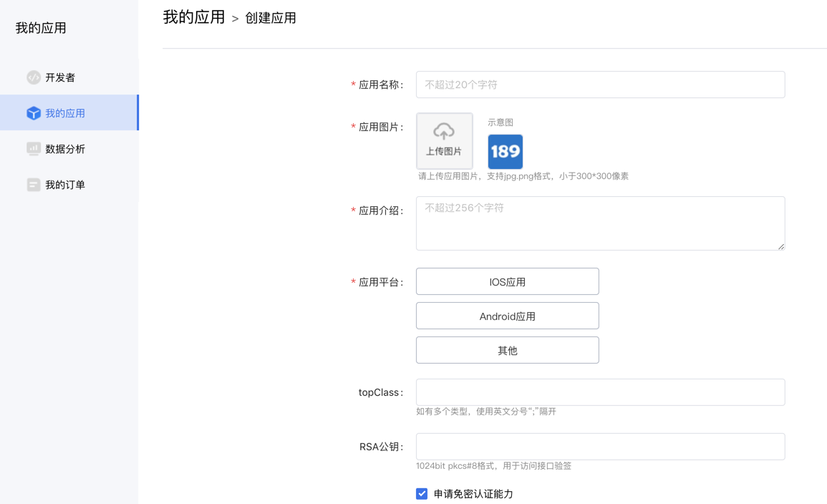Open 我的订单 in the sidebar

click(65, 185)
